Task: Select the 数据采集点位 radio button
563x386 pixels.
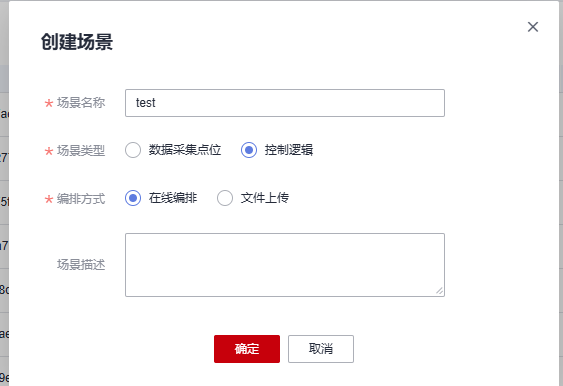Action: [x=133, y=150]
